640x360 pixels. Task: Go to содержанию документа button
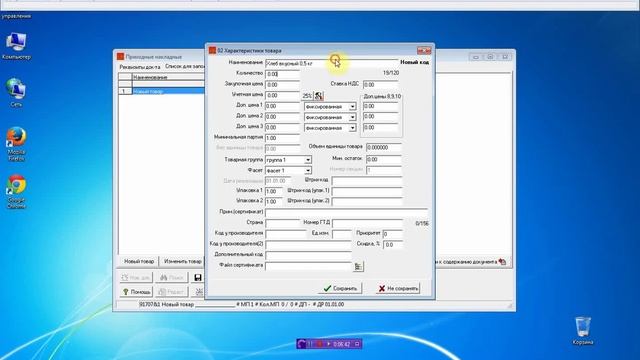pos(472,262)
